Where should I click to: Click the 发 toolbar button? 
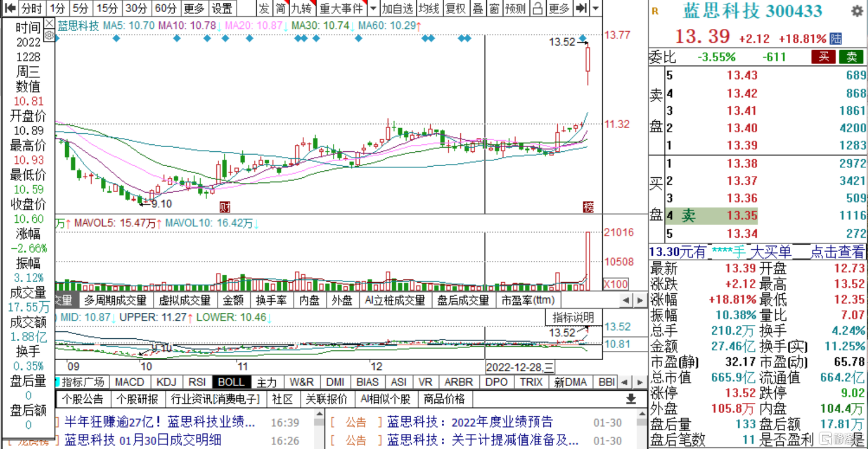tap(264, 8)
